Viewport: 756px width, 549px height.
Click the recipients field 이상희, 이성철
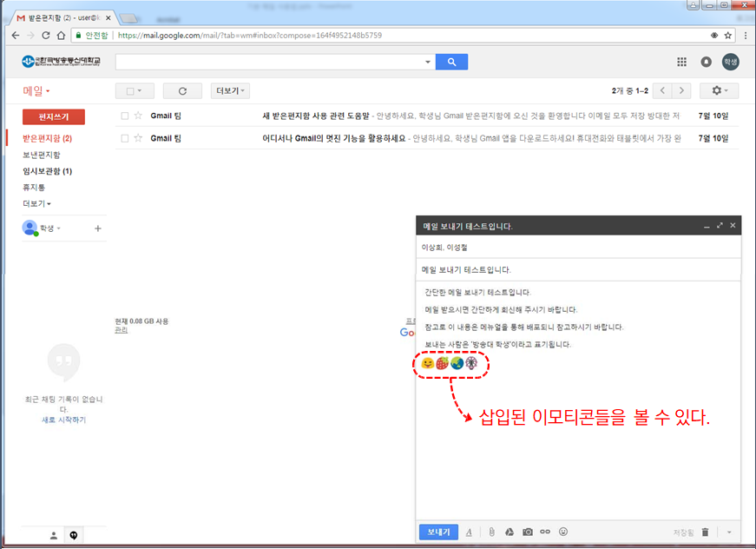(x=578, y=248)
